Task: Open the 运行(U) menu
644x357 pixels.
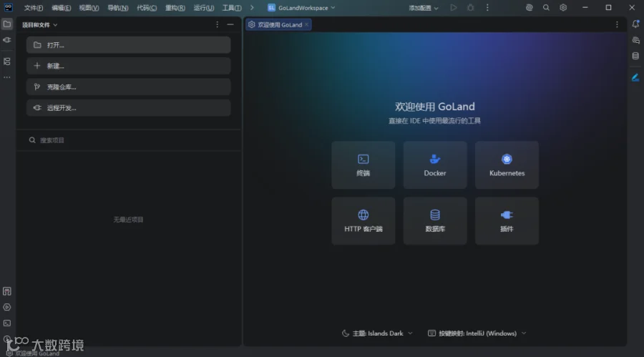Action: click(x=204, y=8)
